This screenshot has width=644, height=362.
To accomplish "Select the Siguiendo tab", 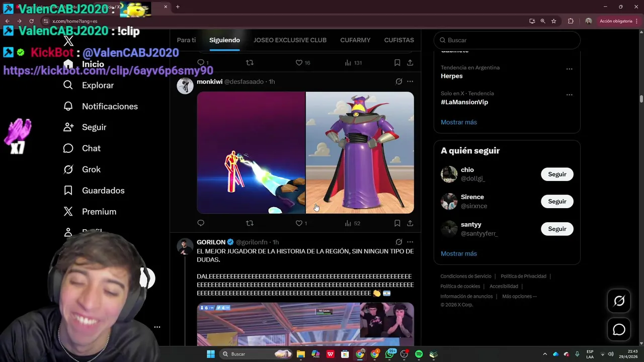I will [224, 40].
